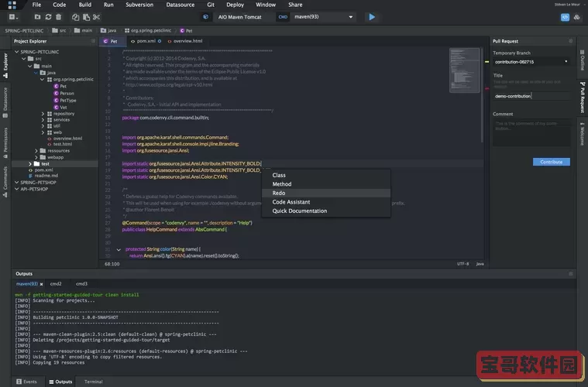Click org.spring.petclinic in the breadcrumb

[x=148, y=31]
